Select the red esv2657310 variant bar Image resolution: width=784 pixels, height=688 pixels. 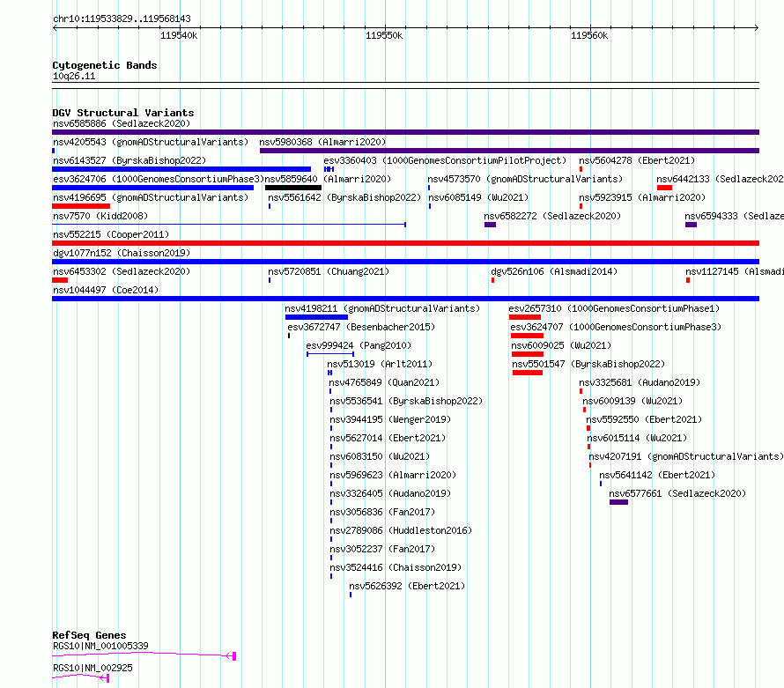point(525,317)
